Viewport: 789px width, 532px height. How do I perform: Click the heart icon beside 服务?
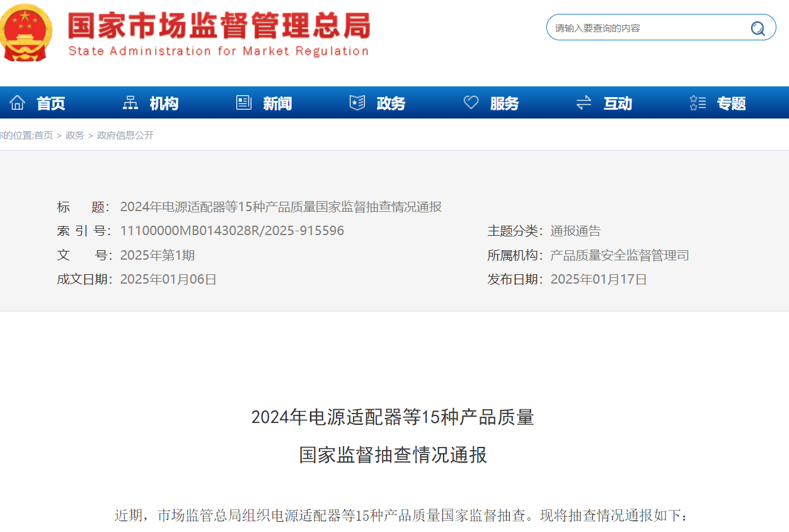471,103
